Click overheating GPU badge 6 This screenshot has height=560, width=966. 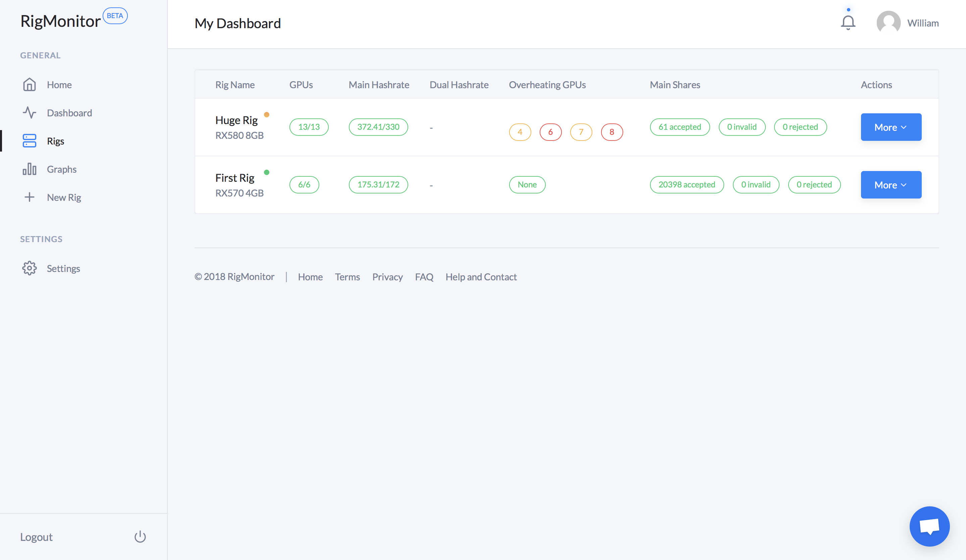pos(550,132)
